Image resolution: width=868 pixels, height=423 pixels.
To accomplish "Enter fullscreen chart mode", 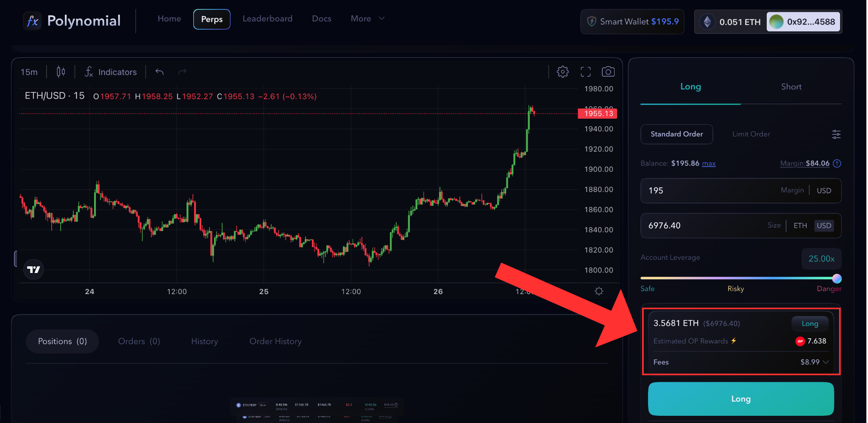I will pos(586,72).
